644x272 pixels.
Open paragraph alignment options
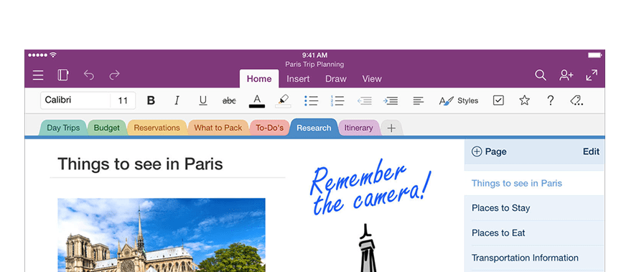click(x=419, y=100)
